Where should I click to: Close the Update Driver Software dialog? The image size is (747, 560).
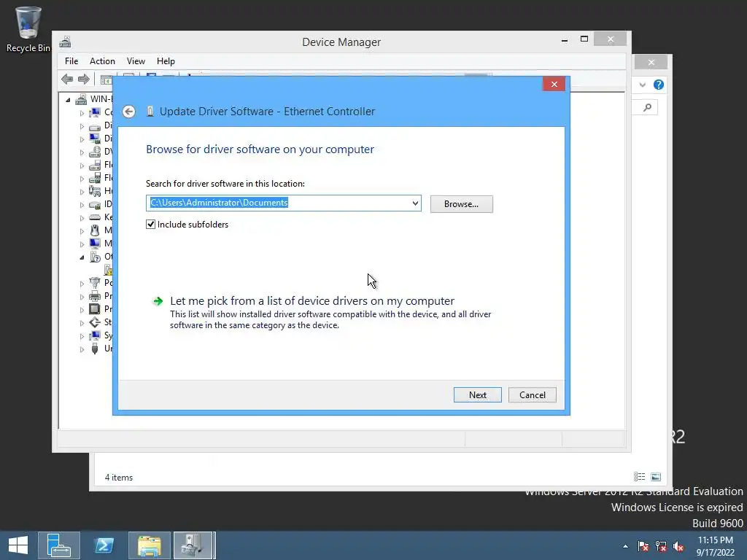(x=554, y=85)
